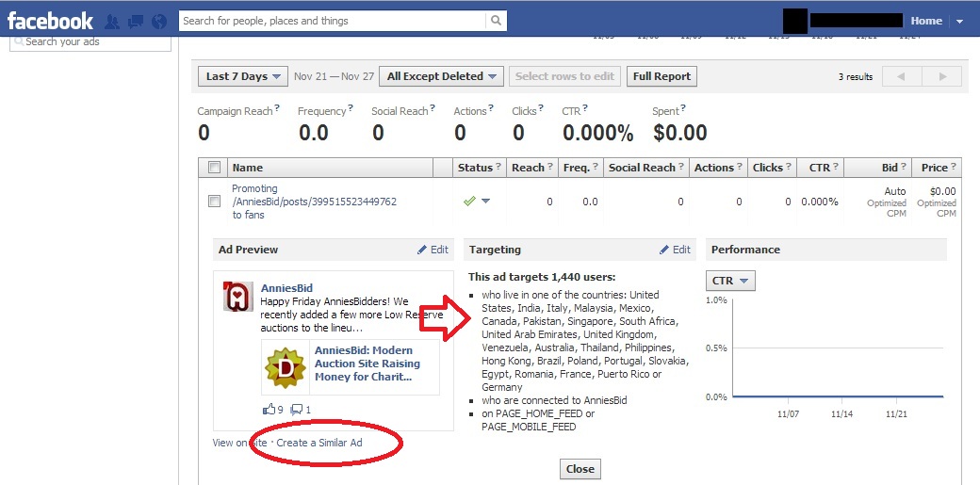The height and width of the screenshot is (485, 980).
Task: Click the green checkmark status icon
Action: (x=469, y=201)
